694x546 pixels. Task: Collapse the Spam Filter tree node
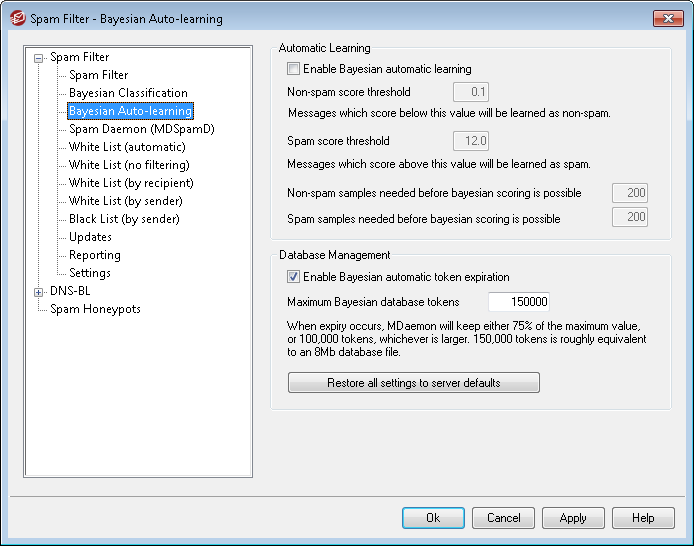point(39,58)
